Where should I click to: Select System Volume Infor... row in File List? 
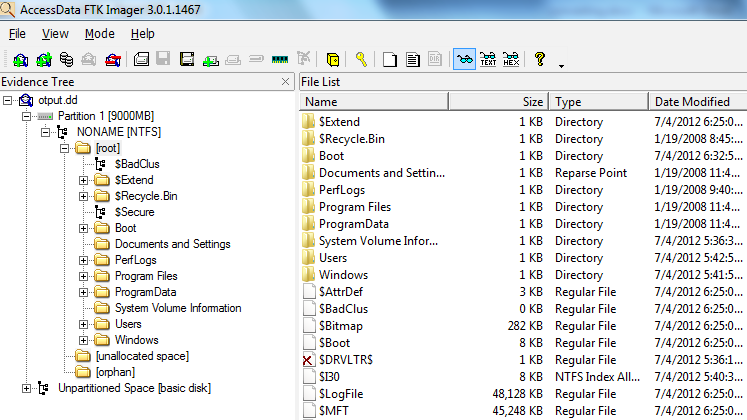[378, 241]
